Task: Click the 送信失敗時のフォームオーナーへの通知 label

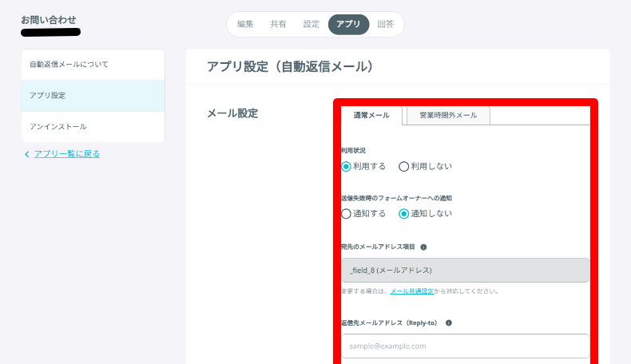Action: (x=396, y=198)
